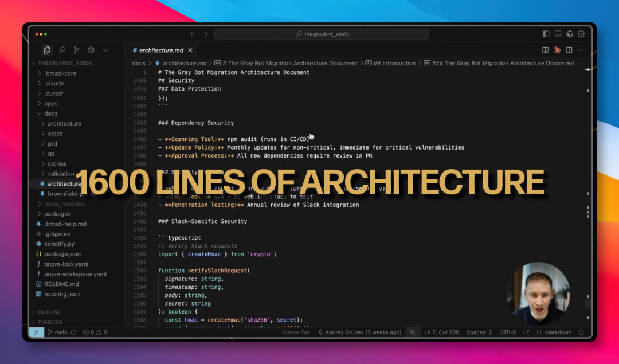619x364 pixels.
Task: Open the tsconfig.json file
Action: 62,294
